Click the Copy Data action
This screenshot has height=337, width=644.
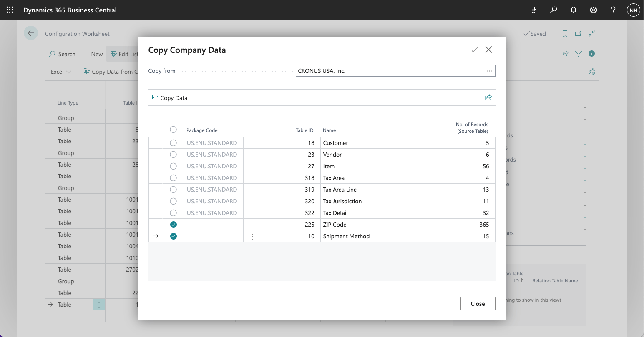(x=170, y=98)
